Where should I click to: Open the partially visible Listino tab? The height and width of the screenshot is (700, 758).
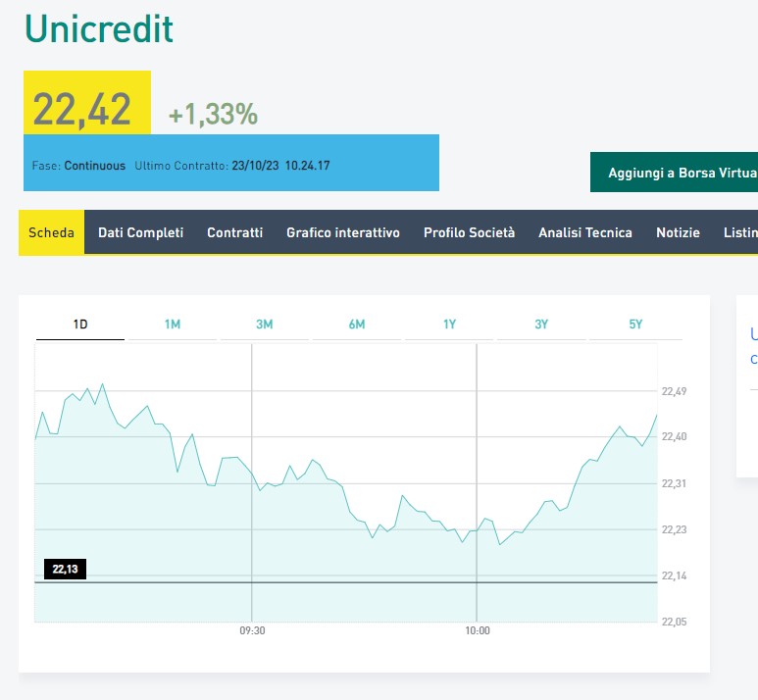click(x=740, y=232)
